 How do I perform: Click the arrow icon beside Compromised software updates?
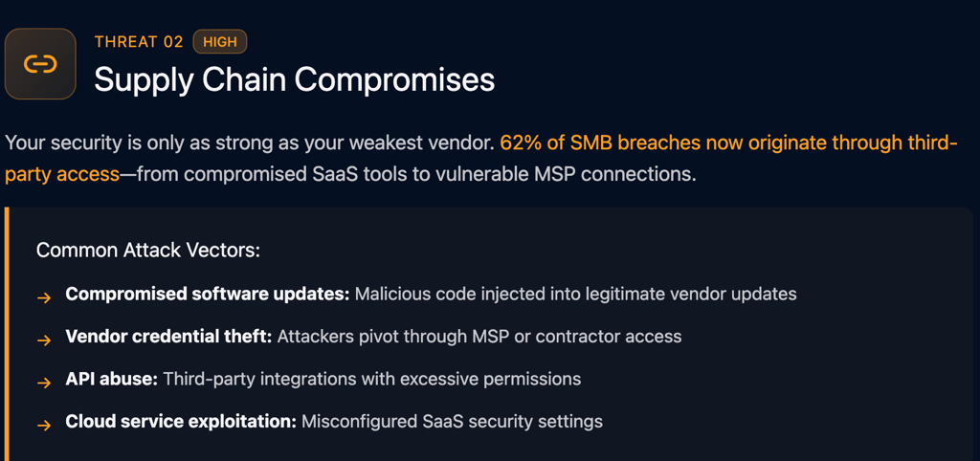click(x=44, y=297)
